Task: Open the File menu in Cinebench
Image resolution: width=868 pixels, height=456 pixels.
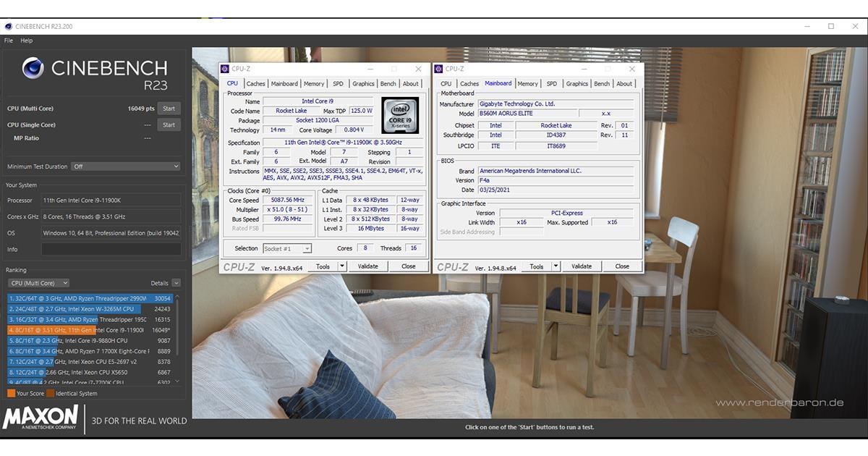Action: tap(9, 41)
